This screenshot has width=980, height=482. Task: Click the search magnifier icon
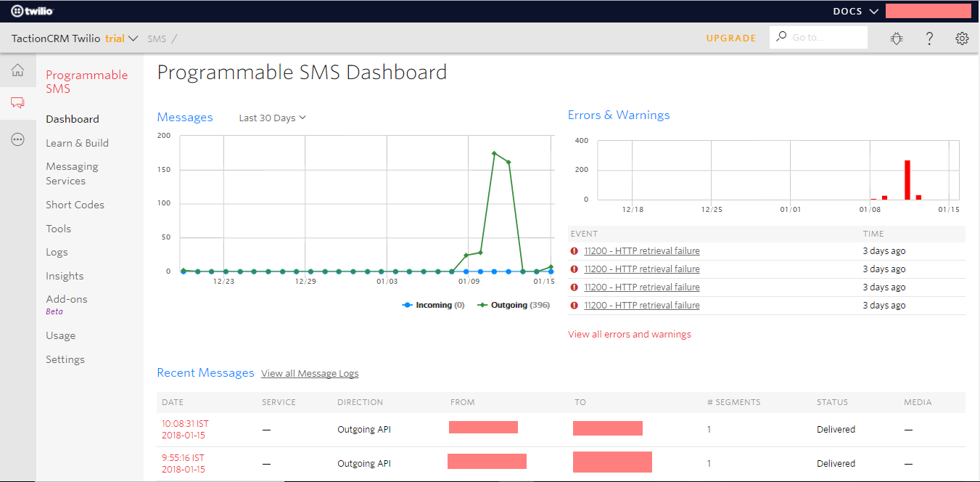point(781,37)
